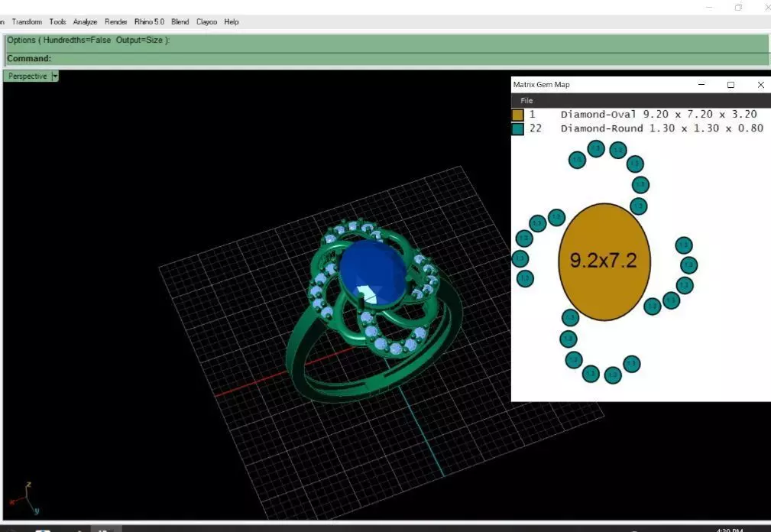Open the Rhino 5.0 menu
This screenshot has width=771, height=532.
(150, 21)
